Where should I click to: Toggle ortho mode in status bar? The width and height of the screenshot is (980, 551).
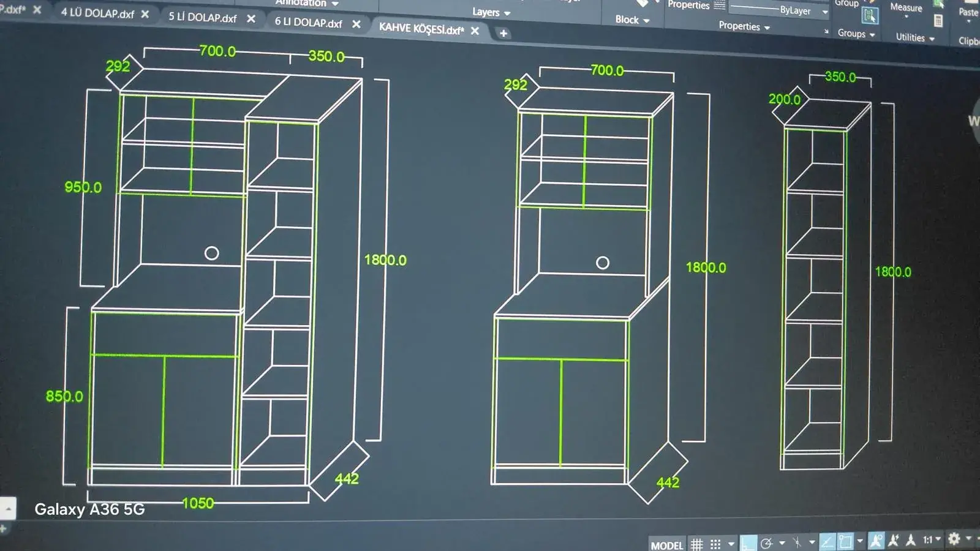(748, 543)
